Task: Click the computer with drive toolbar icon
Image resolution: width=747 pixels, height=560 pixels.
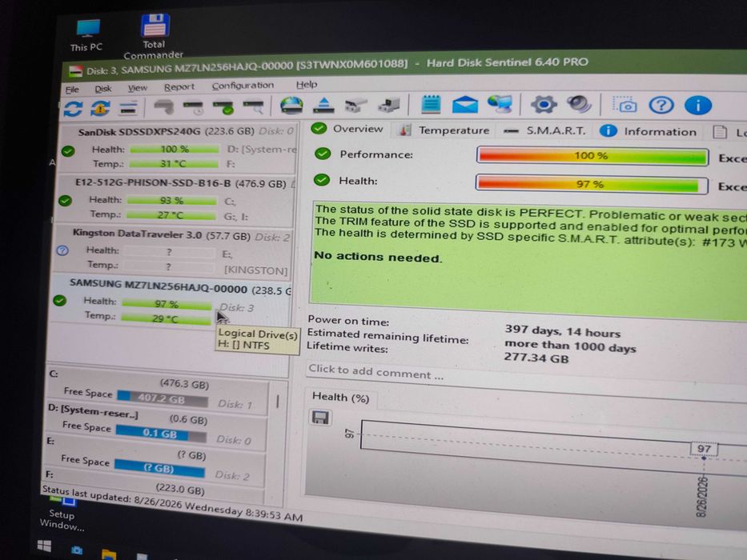Action: pos(389,104)
